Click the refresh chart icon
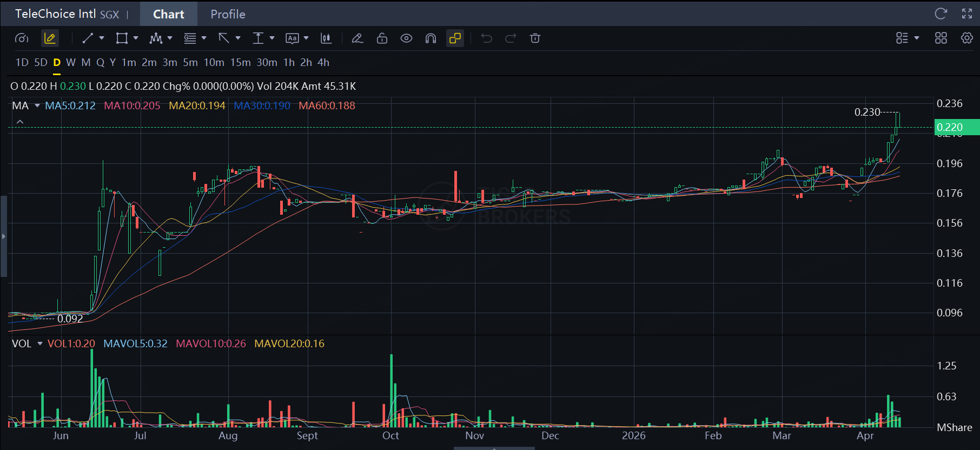 pos(941,14)
